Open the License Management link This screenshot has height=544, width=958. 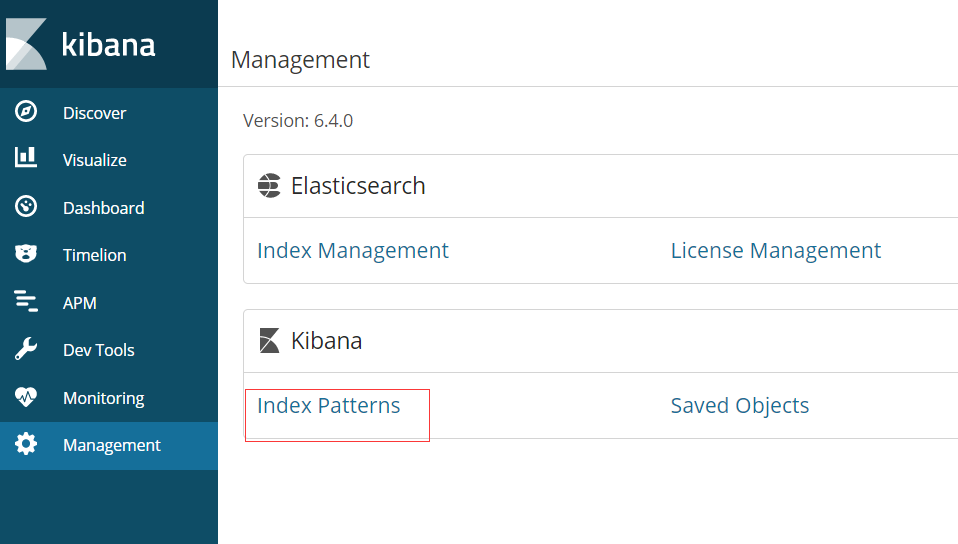[775, 250]
